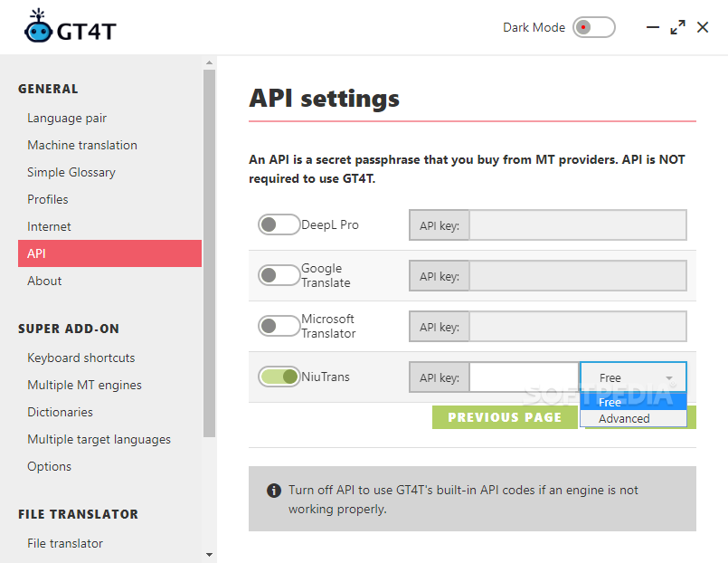This screenshot has height=563, width=728.
Task: Select the API sidebar item
Action: [109, 253]
